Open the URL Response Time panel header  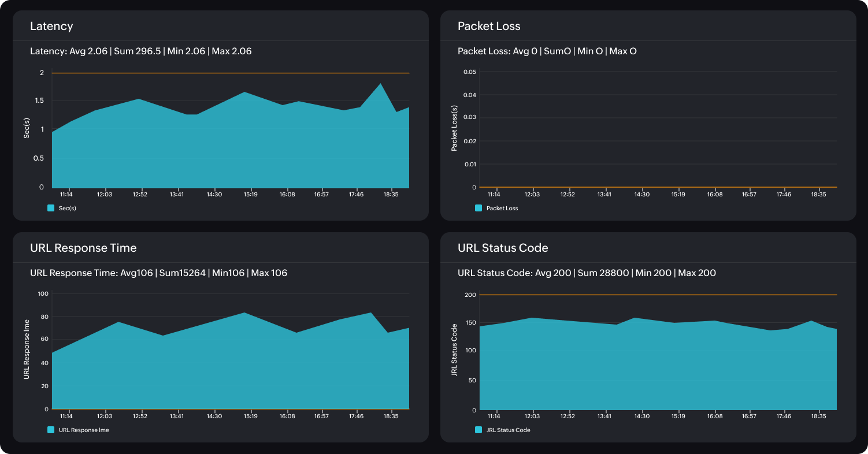tap(83, 248)
